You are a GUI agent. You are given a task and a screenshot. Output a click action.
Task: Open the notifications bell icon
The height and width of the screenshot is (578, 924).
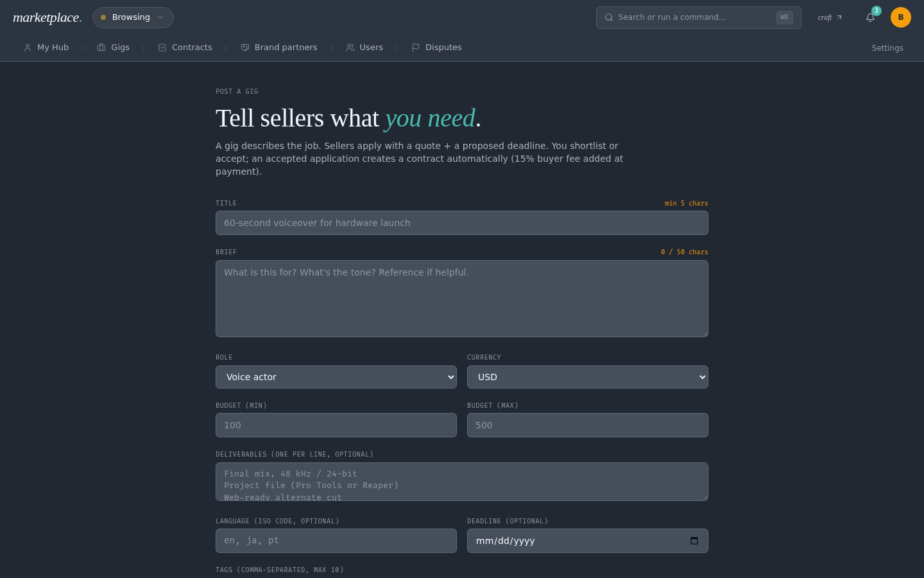pos(870,17)
